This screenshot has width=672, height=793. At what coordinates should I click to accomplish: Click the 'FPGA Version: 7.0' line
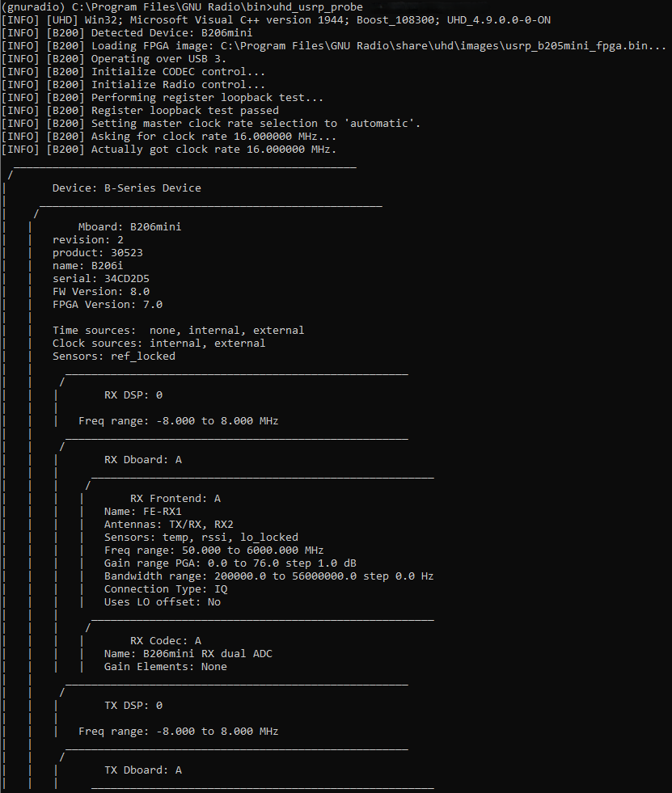tap(108, 304)
